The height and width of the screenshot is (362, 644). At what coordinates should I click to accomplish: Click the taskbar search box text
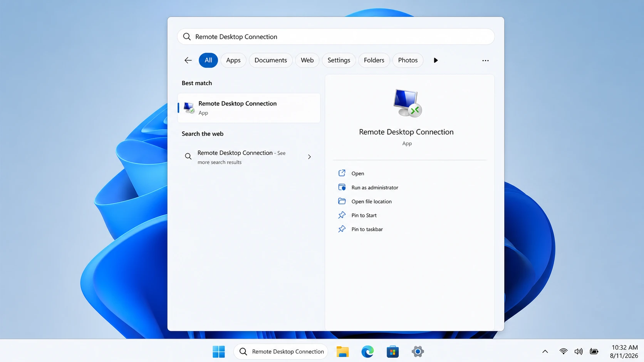point(288,351)
